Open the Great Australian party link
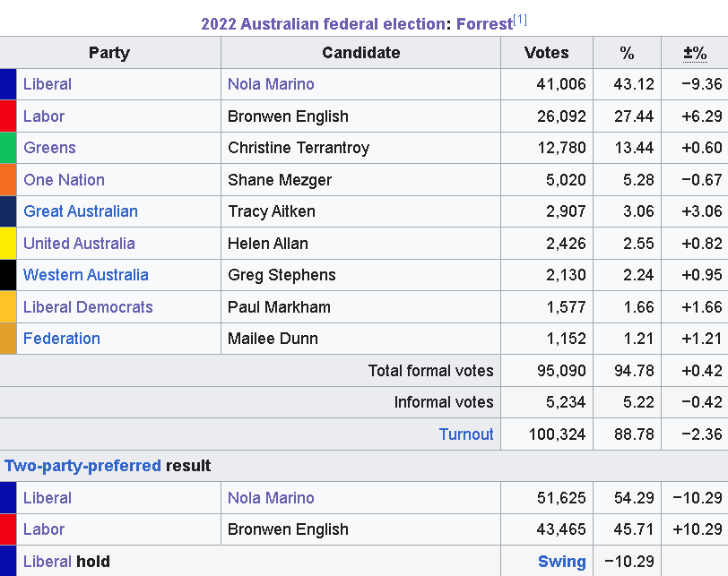 pyautogui.click(x=81, y=211)
